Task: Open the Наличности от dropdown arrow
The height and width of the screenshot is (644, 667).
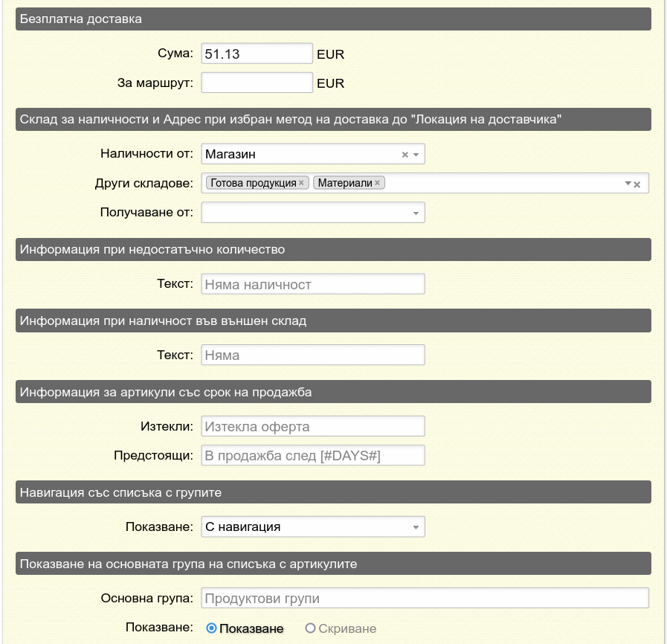Action: click(416, 155)
